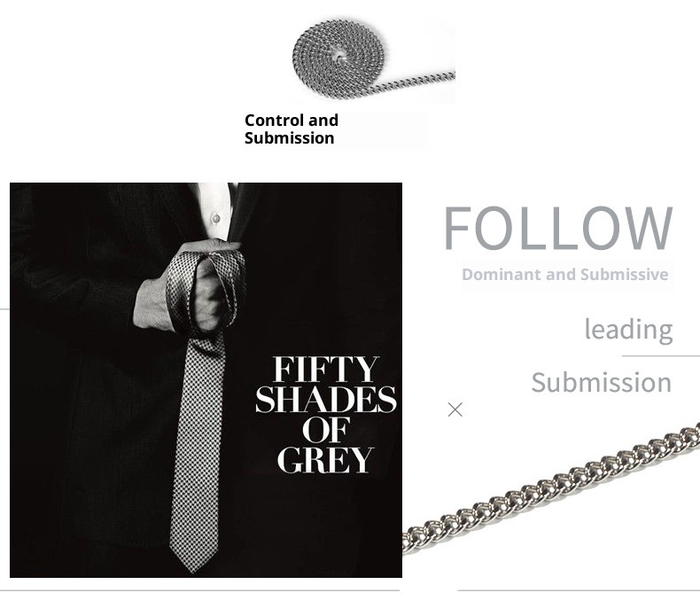Click the word "SHADES" on the poster
Viewport: 700px width, 608px height.
click(x=325, y=399)
